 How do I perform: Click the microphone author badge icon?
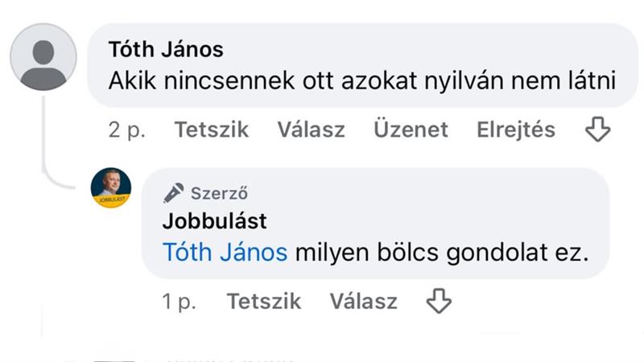point(173,192)
